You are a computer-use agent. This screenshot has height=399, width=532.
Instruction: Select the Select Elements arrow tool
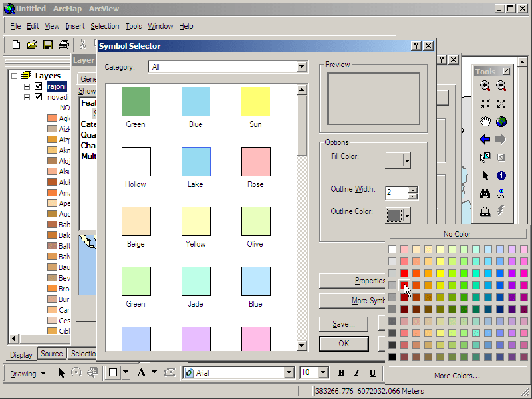pyautogui.click(x=485, y=176)
